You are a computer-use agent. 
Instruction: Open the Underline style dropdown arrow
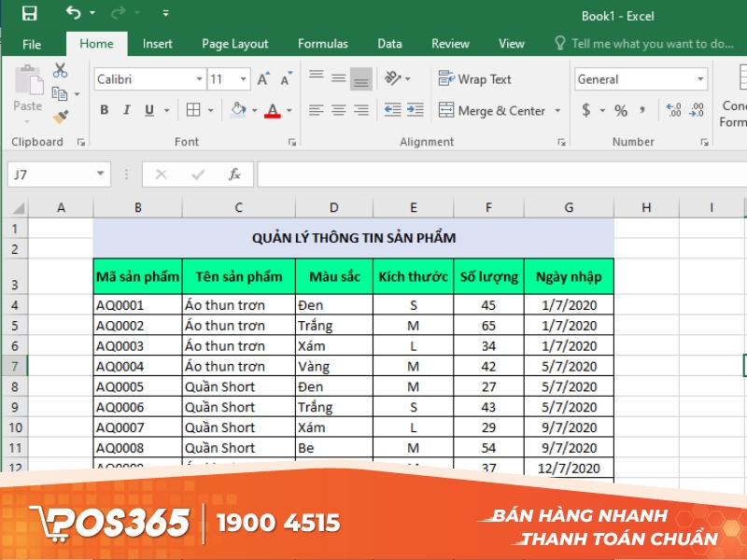coord(167,111)
